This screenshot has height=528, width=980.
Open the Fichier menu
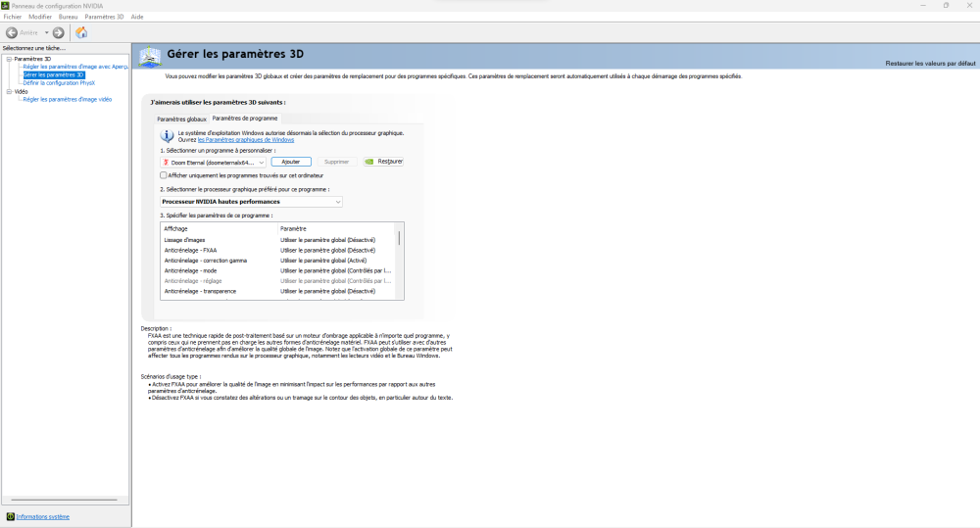coord(13,17)
